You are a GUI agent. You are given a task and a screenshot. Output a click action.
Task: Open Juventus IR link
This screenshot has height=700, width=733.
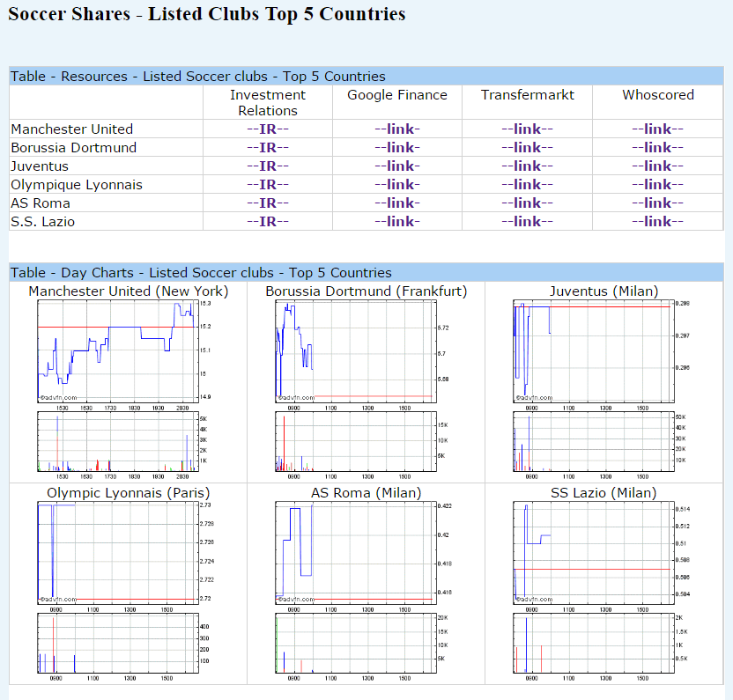pyautogui.click(x=268, y=166)
